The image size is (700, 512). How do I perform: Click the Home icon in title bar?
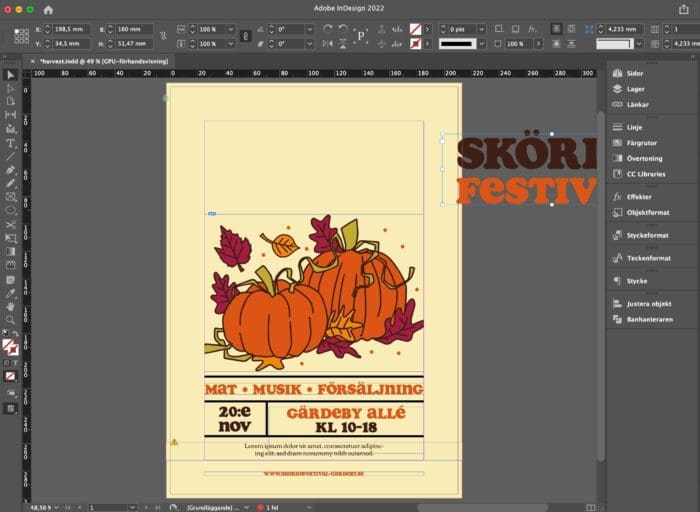tap(48, 9)
